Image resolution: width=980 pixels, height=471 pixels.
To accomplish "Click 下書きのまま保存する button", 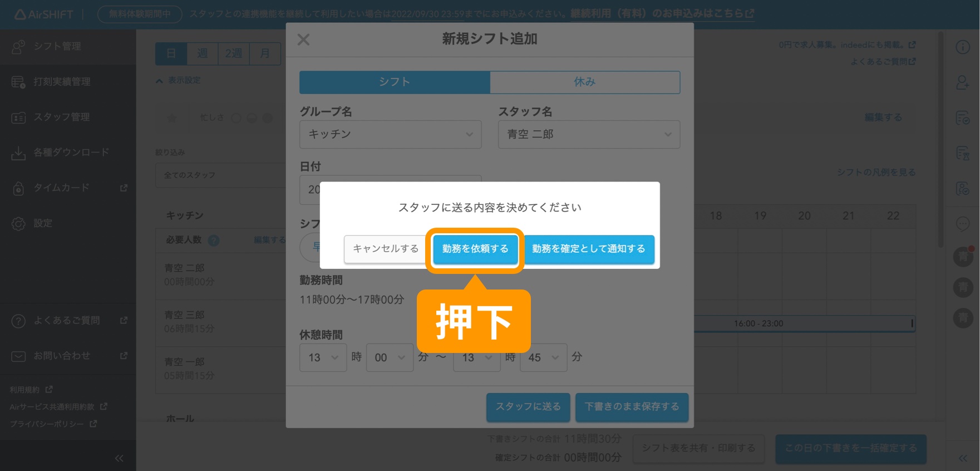I will coord(632,407).
